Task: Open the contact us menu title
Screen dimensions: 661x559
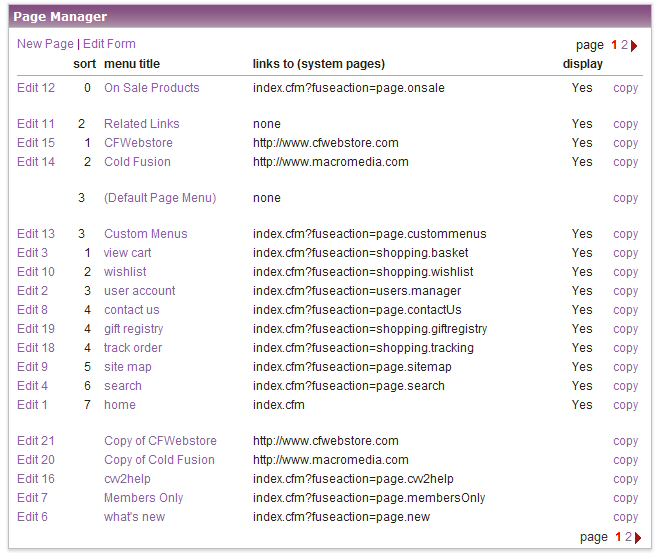Action: 132,310
